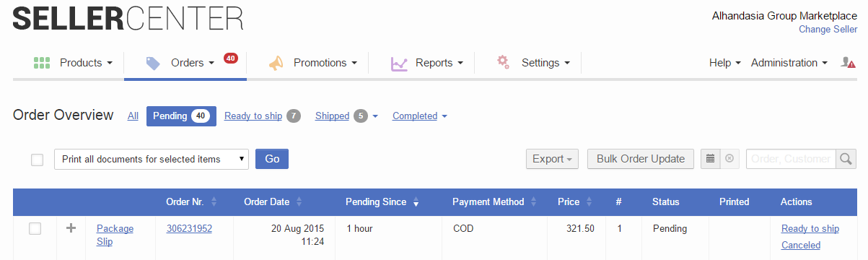This screenshot has width=868, height=260.
Task: Expand order 306231952 with the plus icon
Action: [x=71, y=228]
